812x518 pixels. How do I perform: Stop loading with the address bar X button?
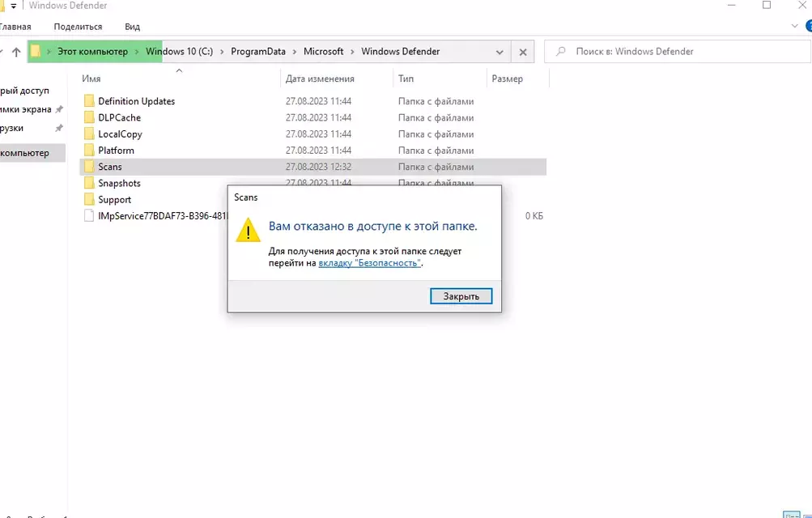click(523, 52)
